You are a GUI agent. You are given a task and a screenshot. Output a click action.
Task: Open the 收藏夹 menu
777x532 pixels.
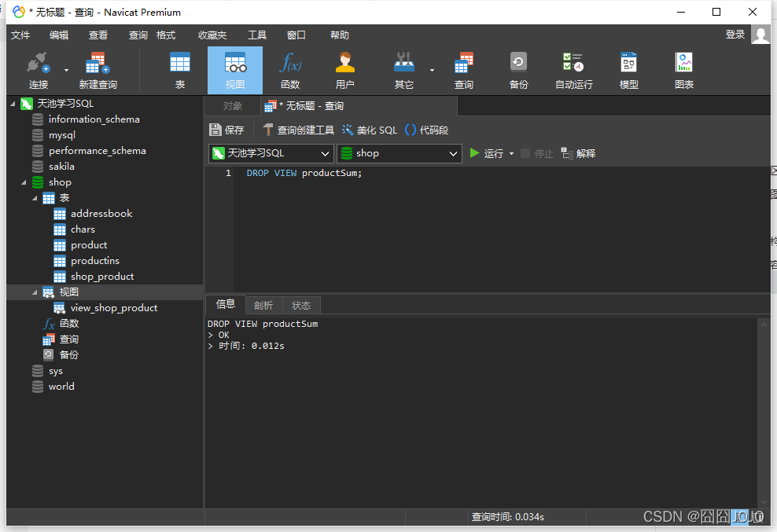[212, 35]
